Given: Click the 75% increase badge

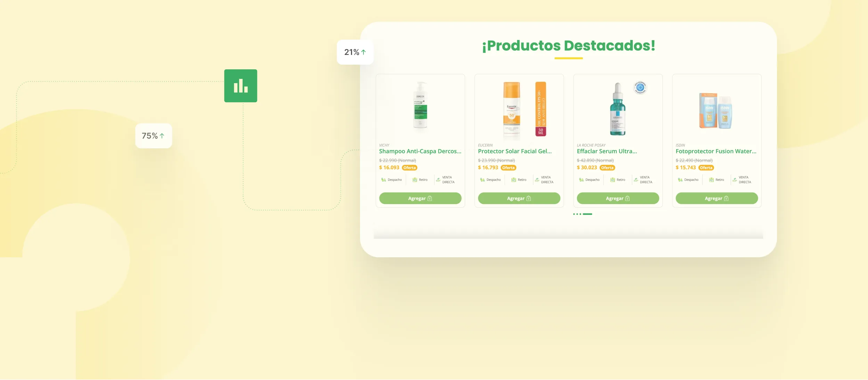Looking at the screenshot, I should coord(153,136).
